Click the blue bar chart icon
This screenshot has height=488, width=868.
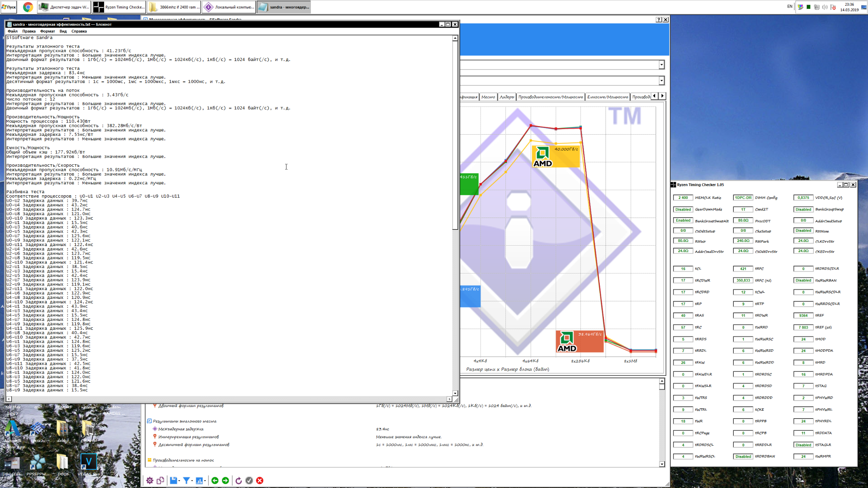pyautogui.click(x=199, y=480)
